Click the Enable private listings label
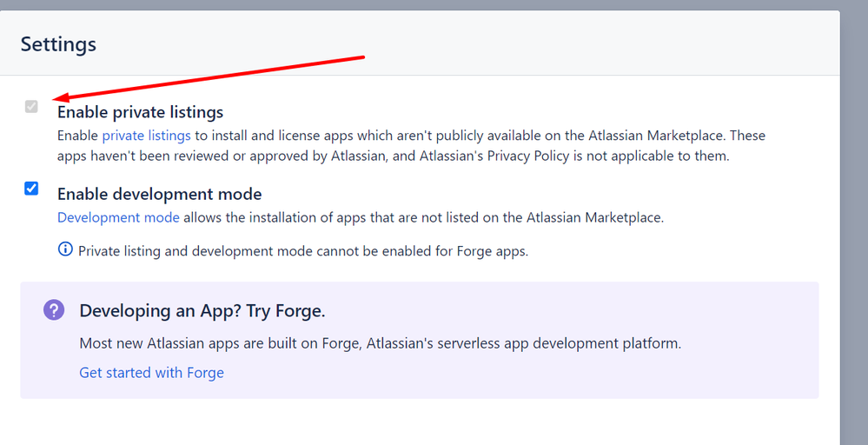The image size is (868, 445). pyautogui.click(x=141, y=112)
